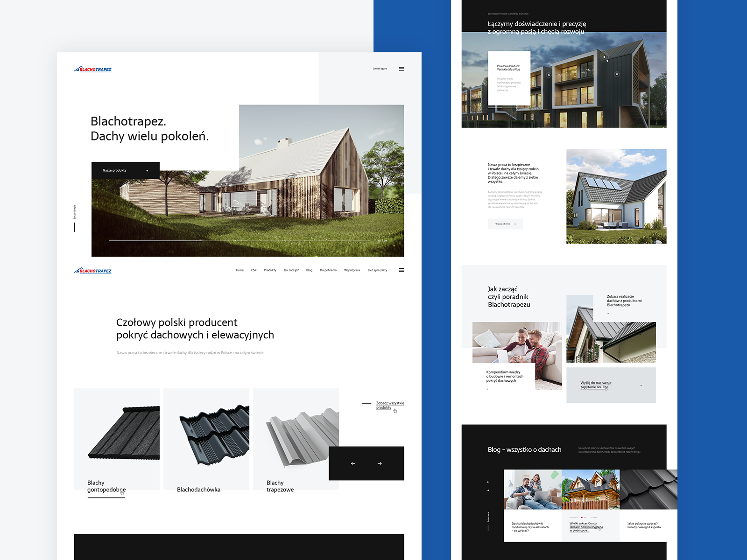The width and height of the screenshot is (747, 560).
Task: Click the 'Nasze produkty' button
Action: click(x=126, y=170)
